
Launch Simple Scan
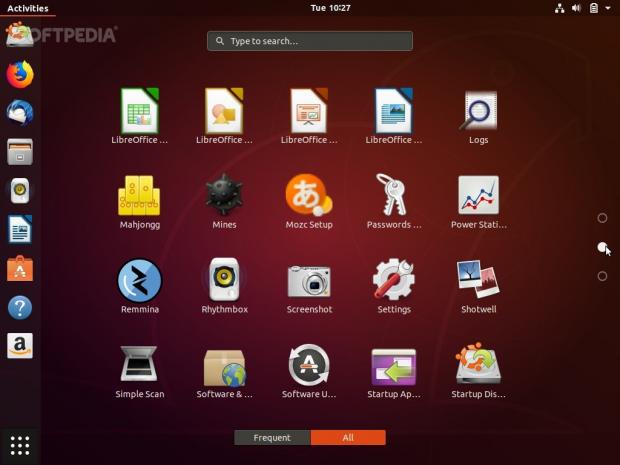pyautogui.click(x=139, y=366)
